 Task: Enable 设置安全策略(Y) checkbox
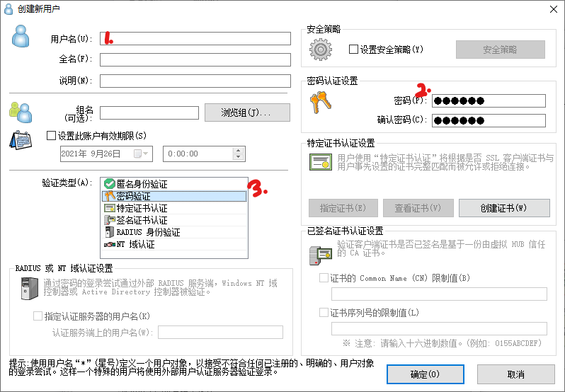(353, 49)
